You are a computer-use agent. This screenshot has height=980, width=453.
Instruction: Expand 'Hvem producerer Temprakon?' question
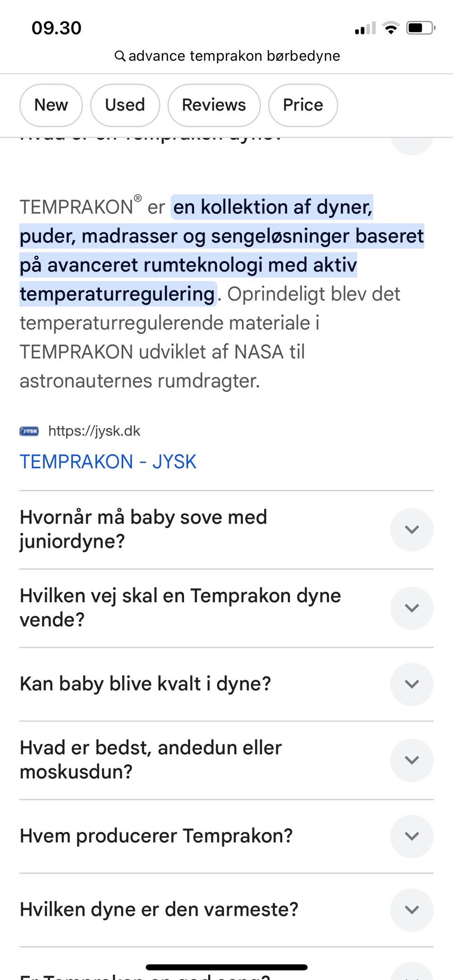coord(411,836)
